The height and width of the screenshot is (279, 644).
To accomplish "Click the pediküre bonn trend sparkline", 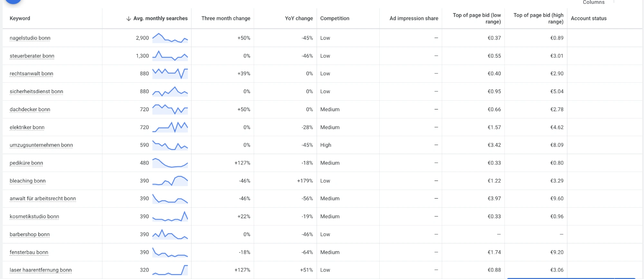I will (x=170, y=163).
